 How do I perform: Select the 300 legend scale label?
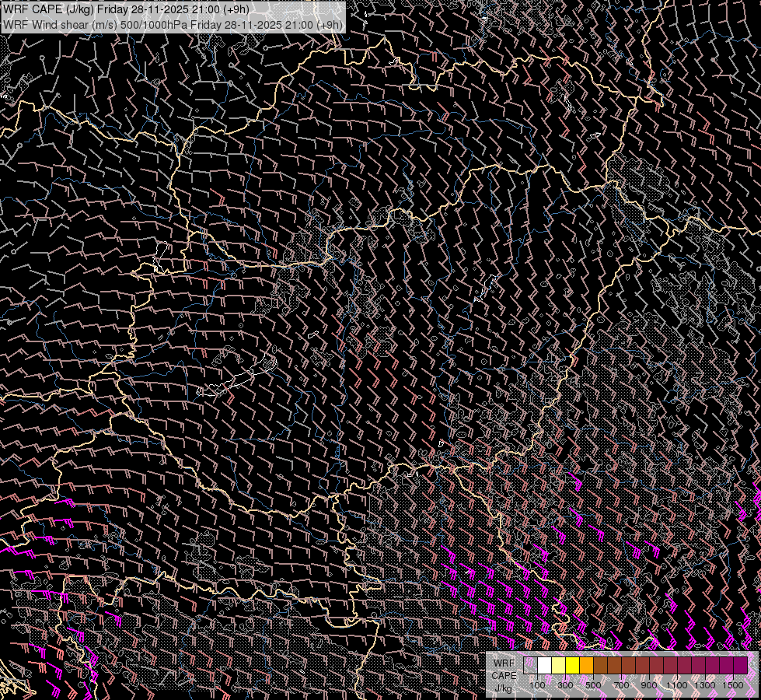point(565,685)
